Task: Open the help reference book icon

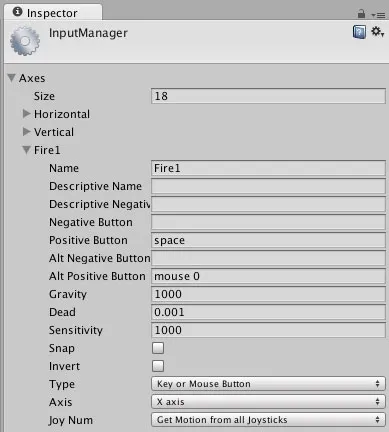Action: (359, 32)
